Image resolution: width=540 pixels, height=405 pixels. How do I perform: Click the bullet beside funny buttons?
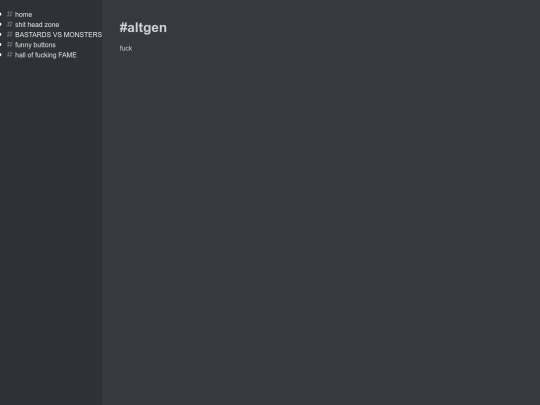[x=1, y=44]
